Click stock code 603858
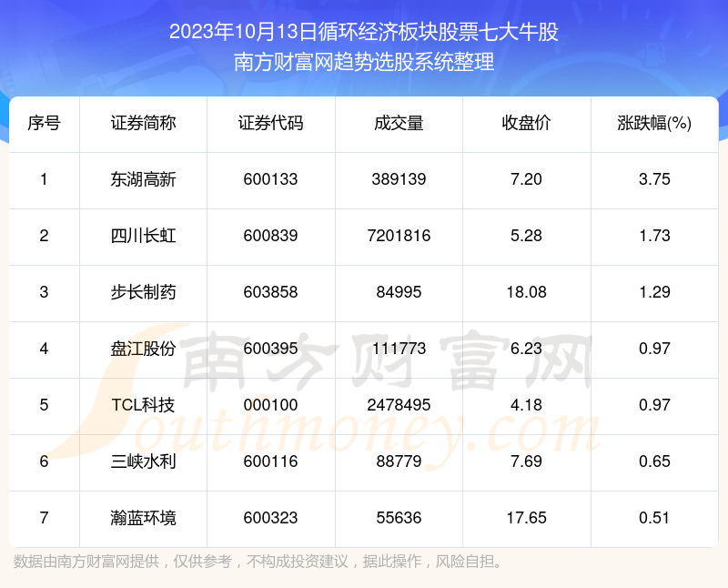 [270, 292]
